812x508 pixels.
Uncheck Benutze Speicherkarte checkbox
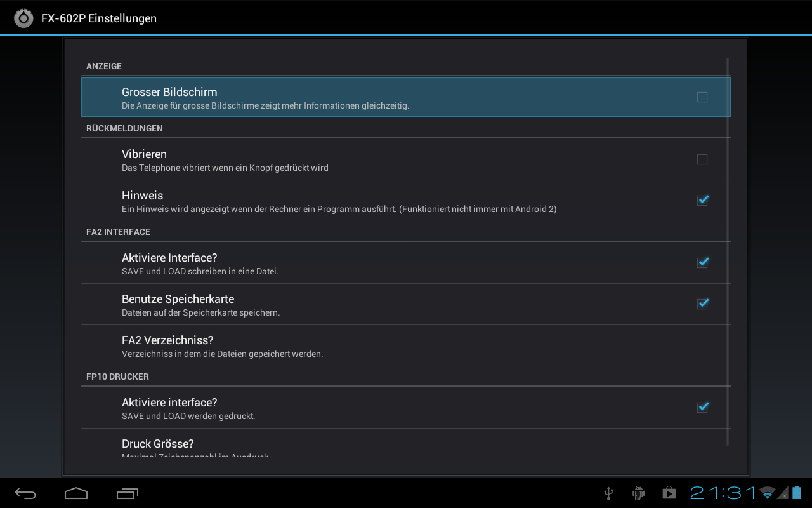pos(702,304)
